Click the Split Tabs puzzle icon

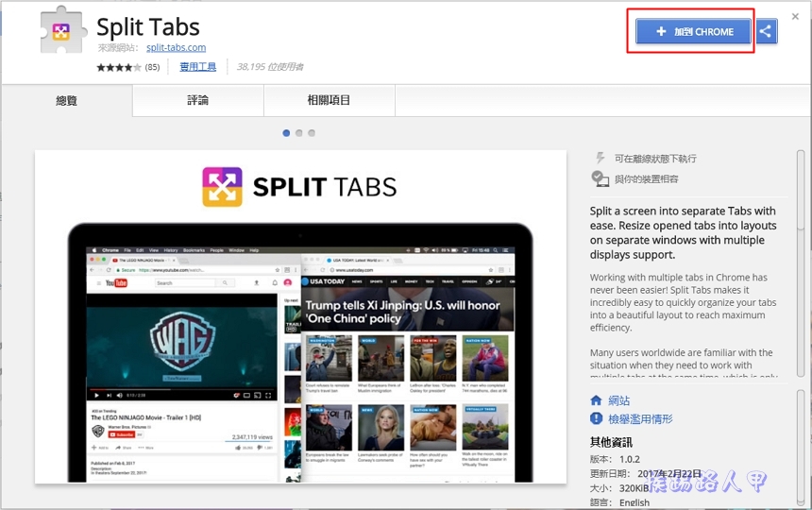click(61, 30)
